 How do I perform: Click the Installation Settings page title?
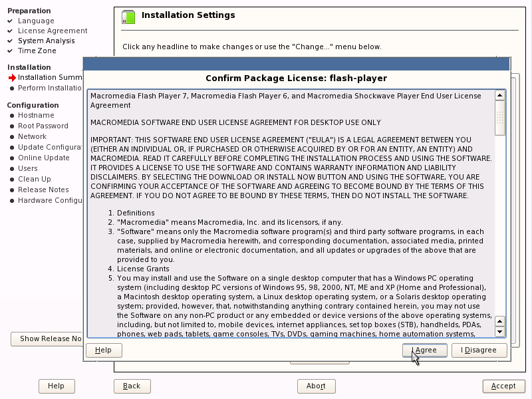(188, 15)
